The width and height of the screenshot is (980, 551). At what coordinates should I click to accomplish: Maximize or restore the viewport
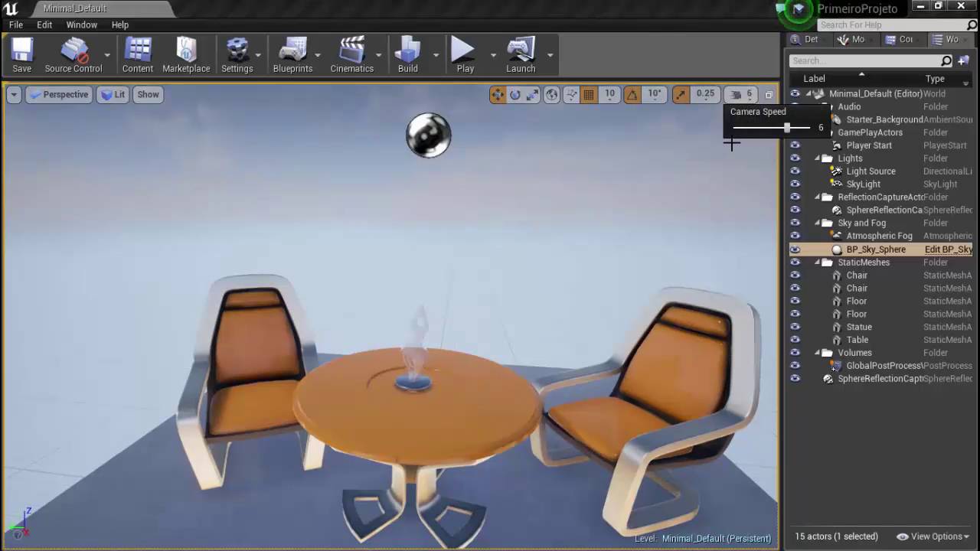coord(769,95)
